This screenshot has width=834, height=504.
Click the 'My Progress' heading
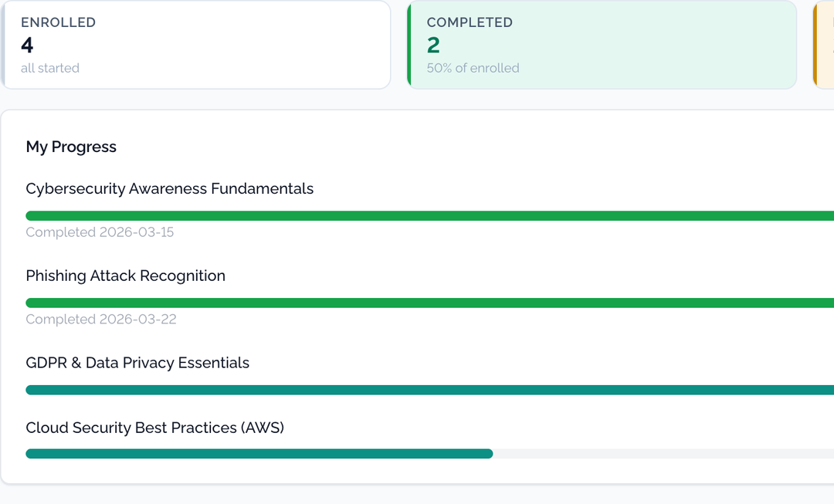[x=71, y=147]
